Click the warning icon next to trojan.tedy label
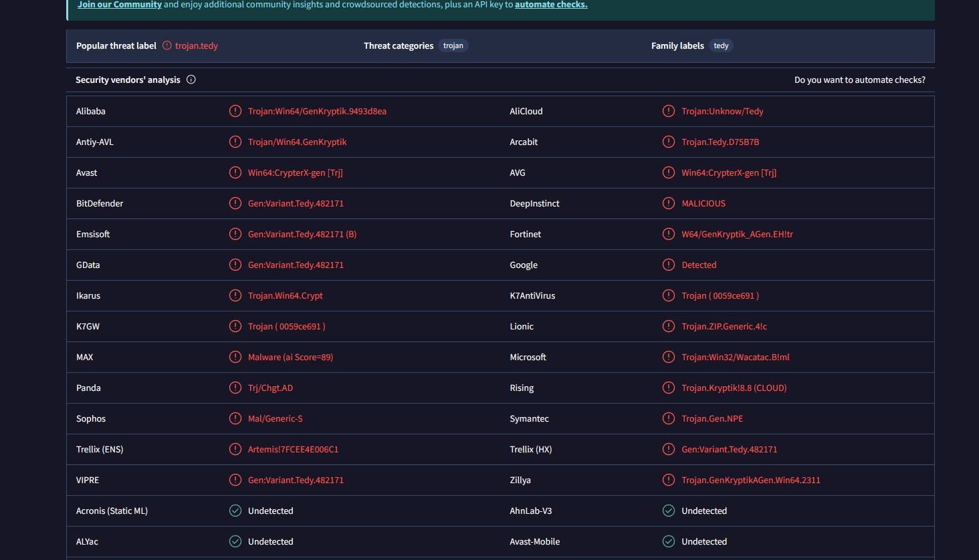The image size is (979, 560). (x=167, y=45)
